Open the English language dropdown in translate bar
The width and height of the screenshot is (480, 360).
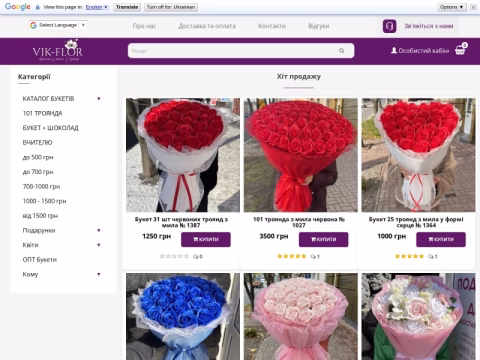(x=97, y=7)
